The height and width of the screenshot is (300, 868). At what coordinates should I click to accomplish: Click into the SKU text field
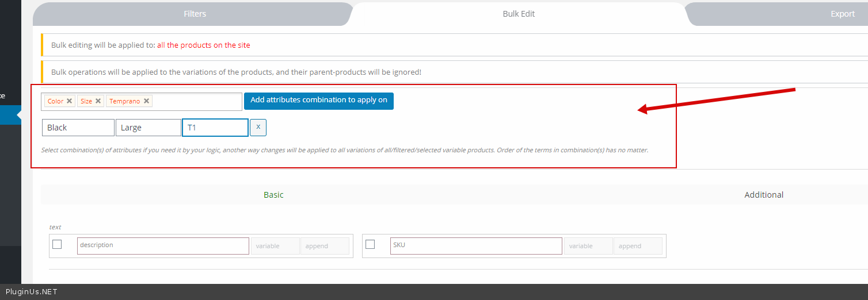(476, 246)
